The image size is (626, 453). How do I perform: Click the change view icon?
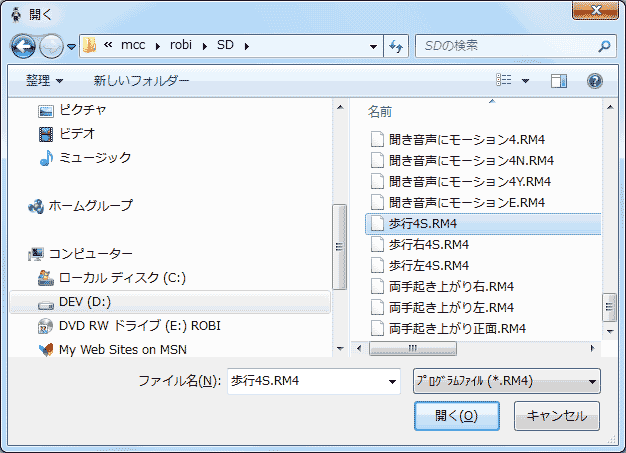(504, 80)
